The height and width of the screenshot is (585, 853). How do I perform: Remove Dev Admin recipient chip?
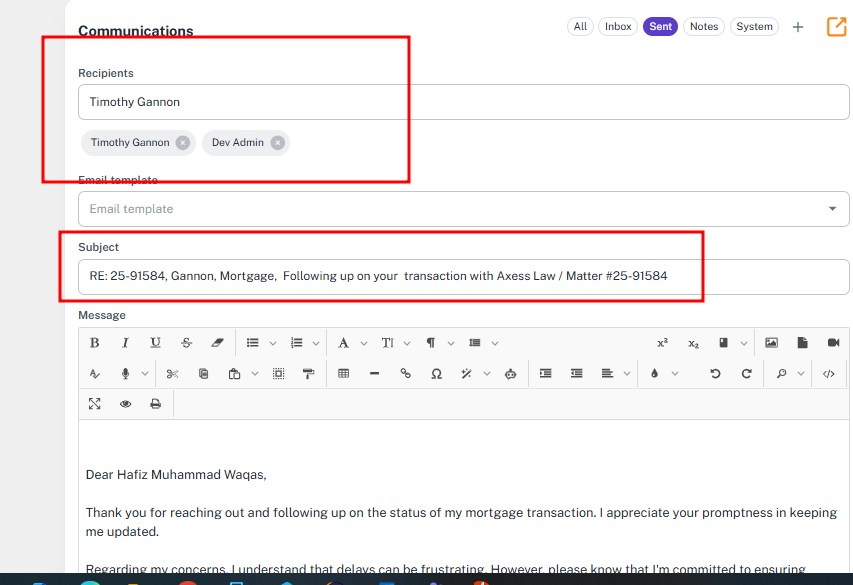pyautogui.click(x=278, y=143)
